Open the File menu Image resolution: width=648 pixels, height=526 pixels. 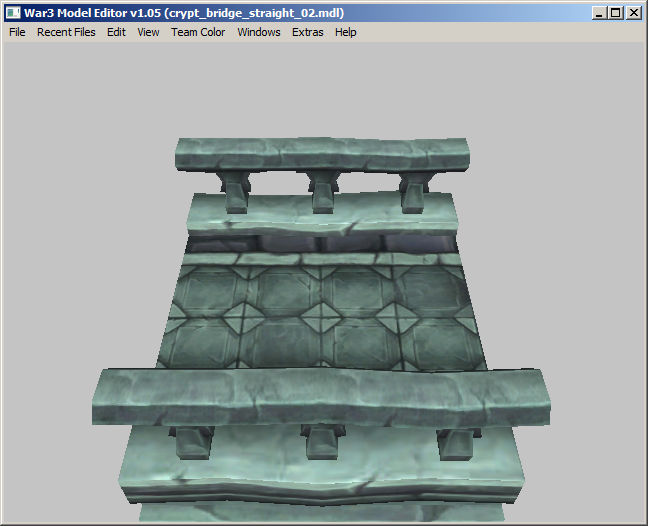17,32
